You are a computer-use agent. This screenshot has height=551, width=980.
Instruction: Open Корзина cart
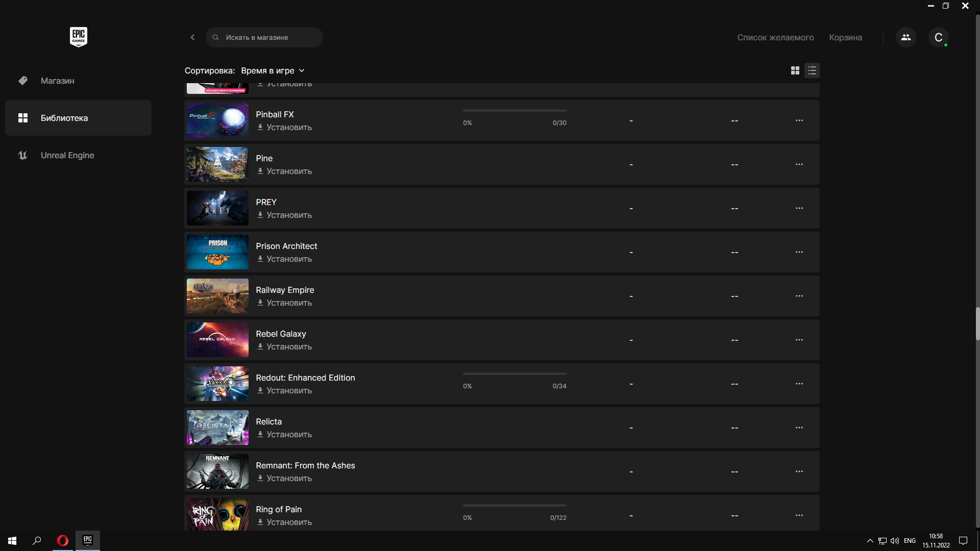tap(845, 37)
